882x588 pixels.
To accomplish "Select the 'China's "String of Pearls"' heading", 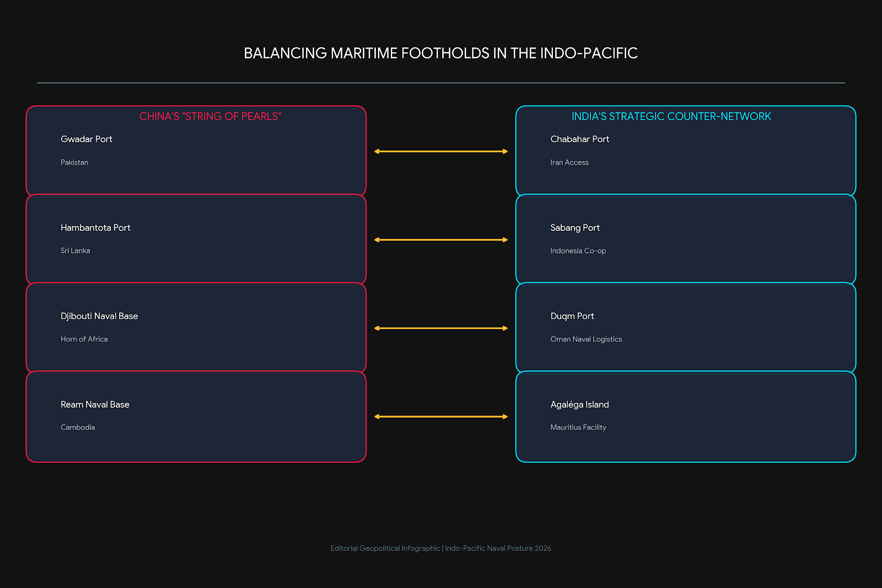I will (x=210, y=116).
